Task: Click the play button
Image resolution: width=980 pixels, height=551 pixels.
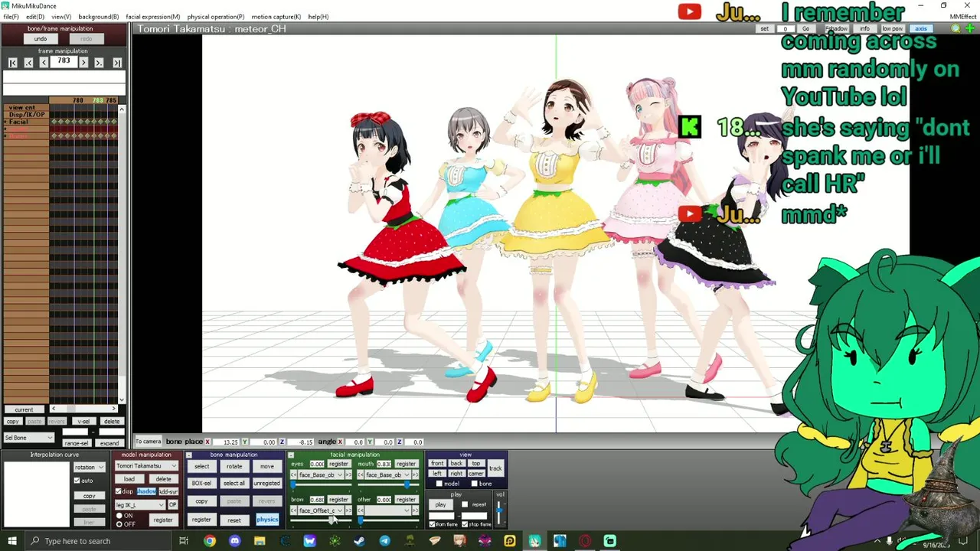Action: pyautogui.click(x=440, y=505)
